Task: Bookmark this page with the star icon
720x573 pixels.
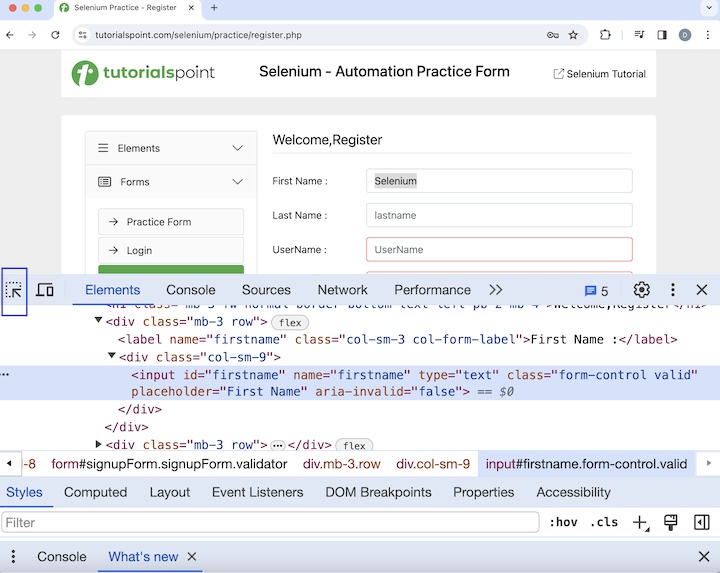Action: click(573, 35)
